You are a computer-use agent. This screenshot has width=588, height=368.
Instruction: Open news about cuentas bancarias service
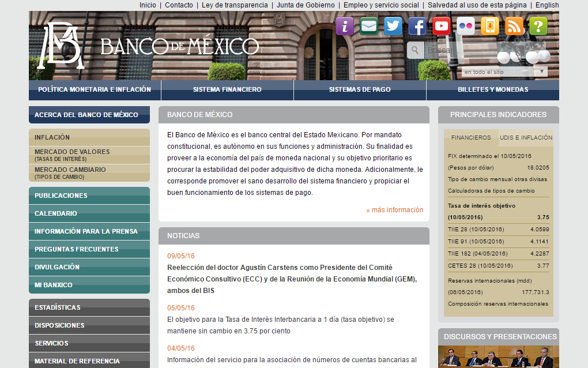292,360
